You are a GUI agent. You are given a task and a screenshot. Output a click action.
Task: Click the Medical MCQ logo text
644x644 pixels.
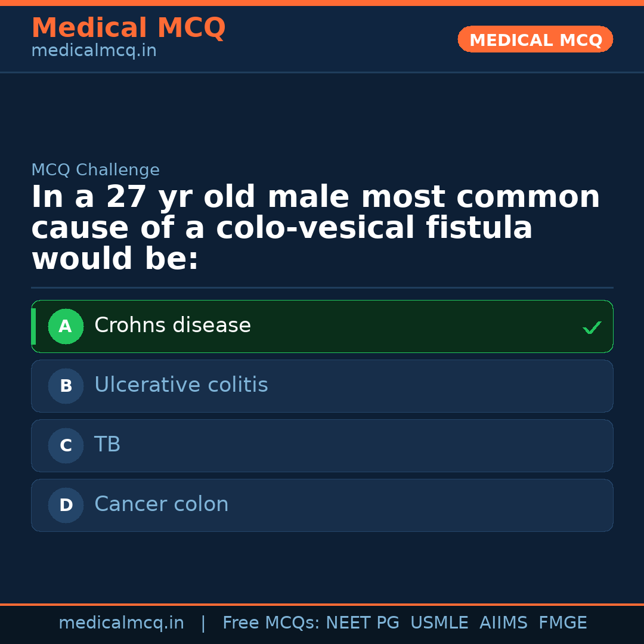tap(128, 28)
